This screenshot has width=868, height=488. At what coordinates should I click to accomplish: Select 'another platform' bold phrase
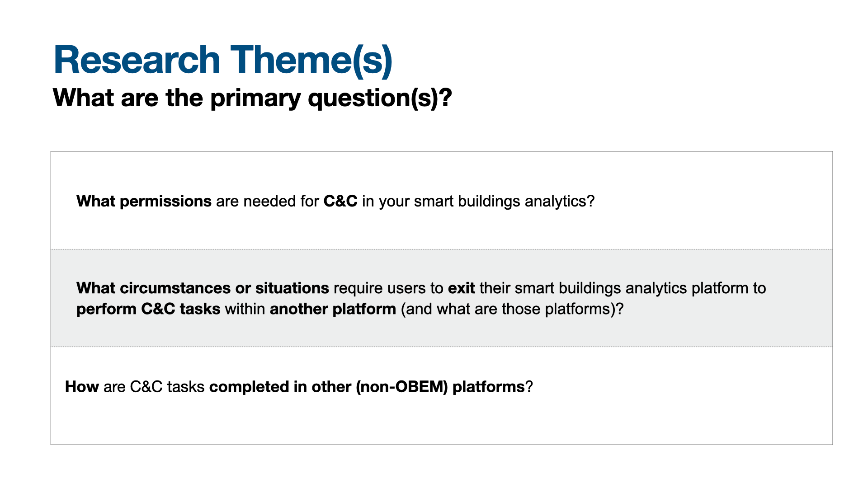tap(333, 309)
